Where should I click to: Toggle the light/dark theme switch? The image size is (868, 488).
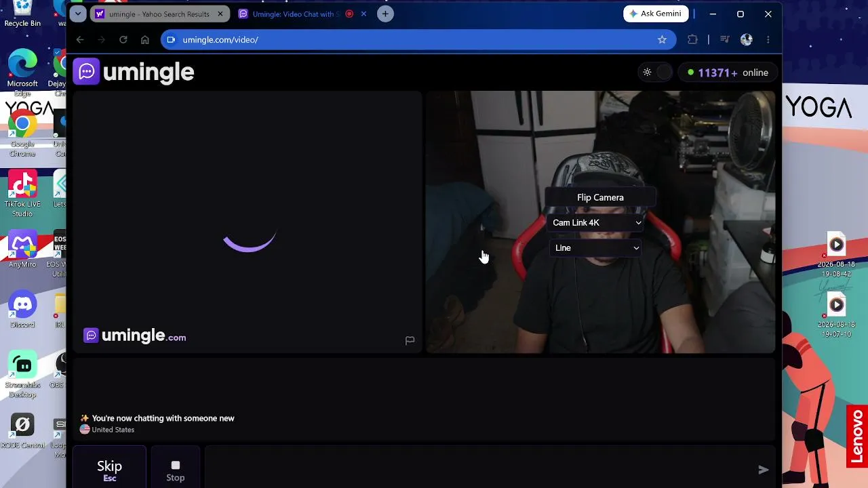click(656, 73)
